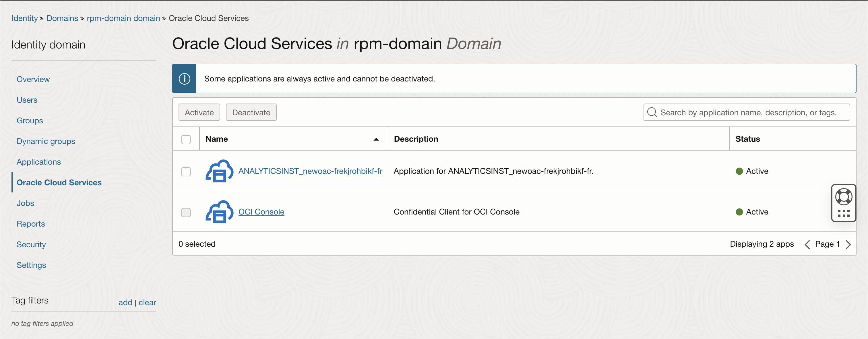Open the OCI Console application link
This screenshot has height=339, width=868.
[x=261, y=212]
